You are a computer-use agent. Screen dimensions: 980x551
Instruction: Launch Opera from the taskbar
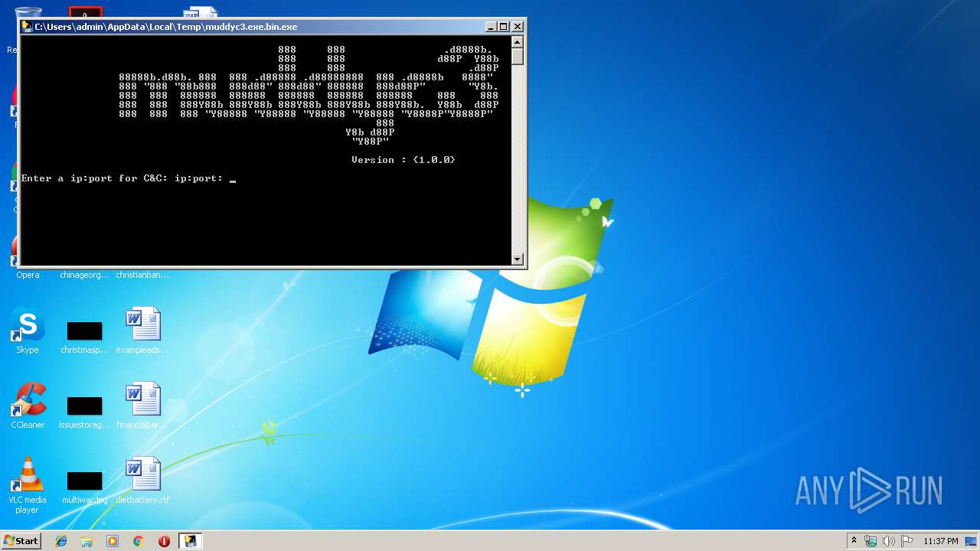(x=164, y=541)
